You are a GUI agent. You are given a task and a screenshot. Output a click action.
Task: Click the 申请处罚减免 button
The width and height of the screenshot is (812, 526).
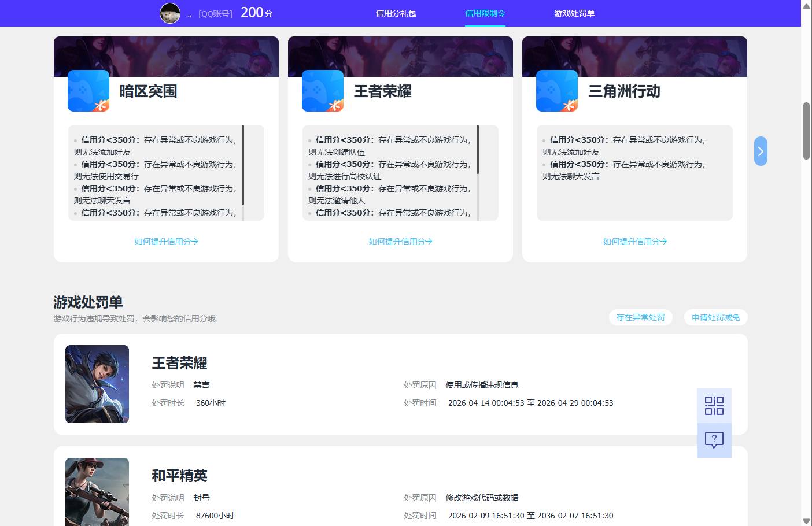716,317
